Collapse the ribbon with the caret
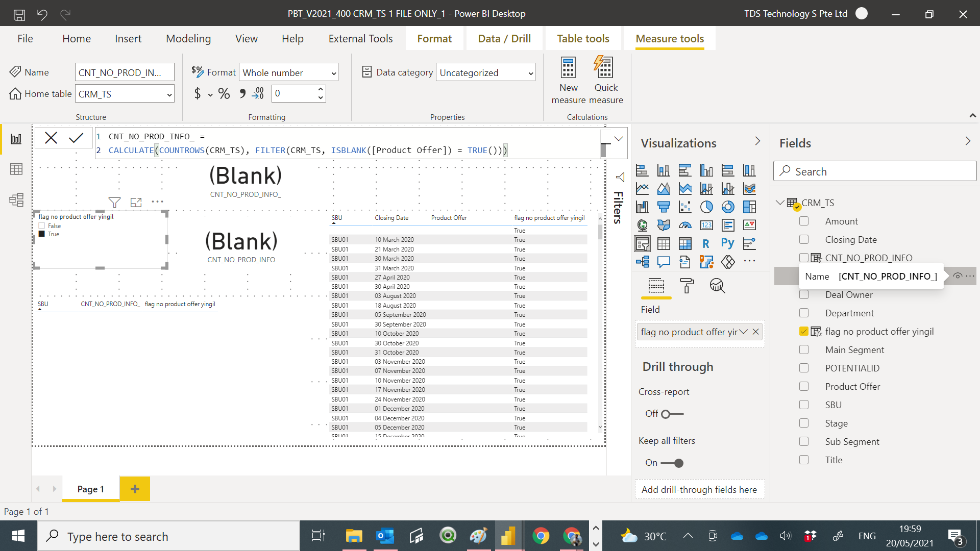Image resolution: width=980 pixels, height=551 pixels. point(973,116)
